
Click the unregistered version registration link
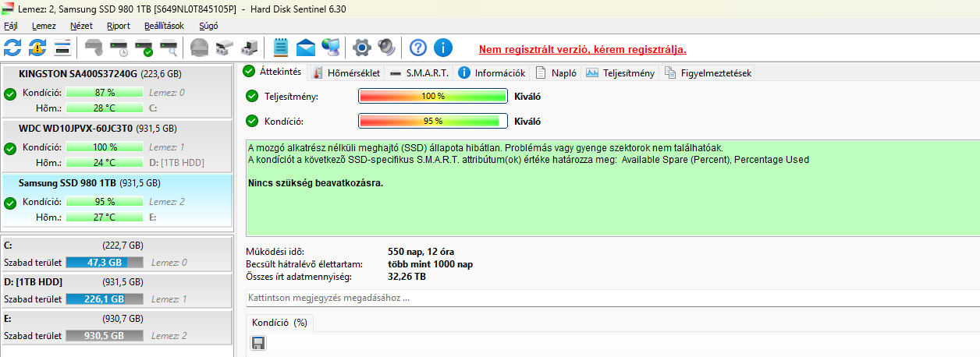tap(583, 49)
